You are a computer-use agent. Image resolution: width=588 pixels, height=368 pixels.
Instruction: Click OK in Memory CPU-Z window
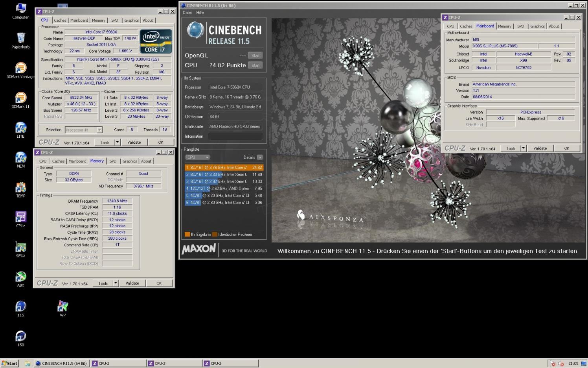pyautogui.click(x=159, y=283)
